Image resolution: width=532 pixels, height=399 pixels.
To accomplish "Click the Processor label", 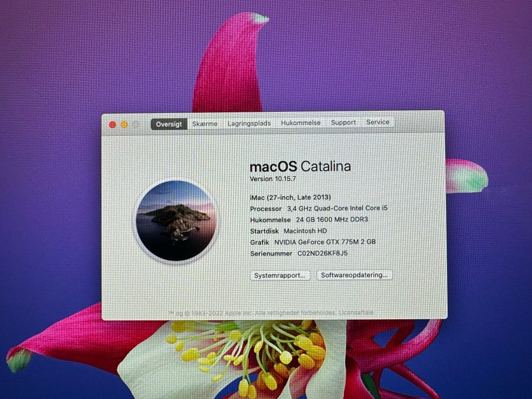I will pos(265,209).
